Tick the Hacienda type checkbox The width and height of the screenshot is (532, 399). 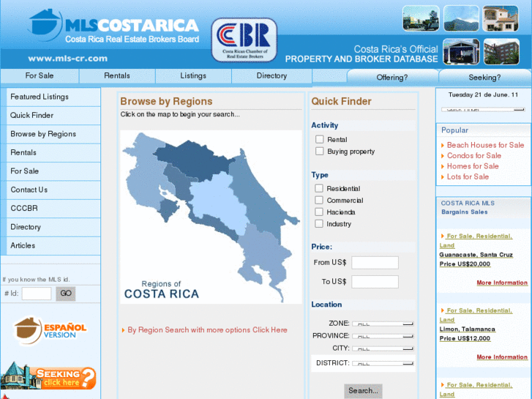coord(318,212)
